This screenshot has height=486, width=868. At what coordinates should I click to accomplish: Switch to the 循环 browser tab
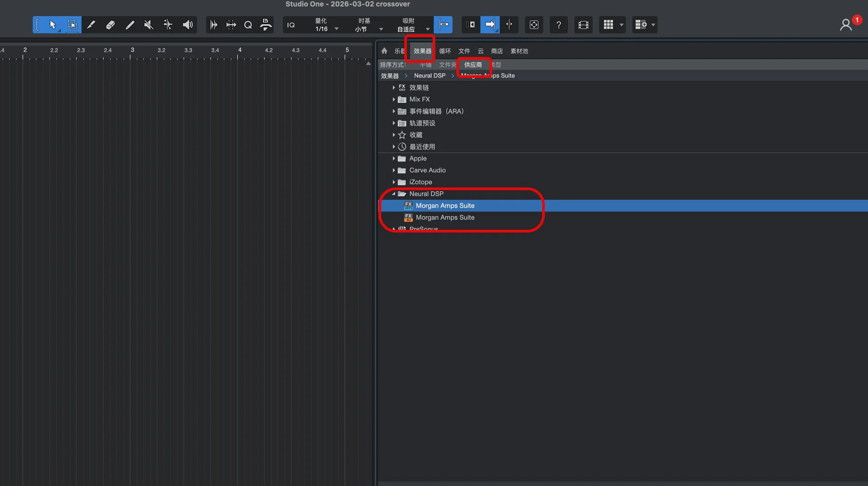coord(445,51)
